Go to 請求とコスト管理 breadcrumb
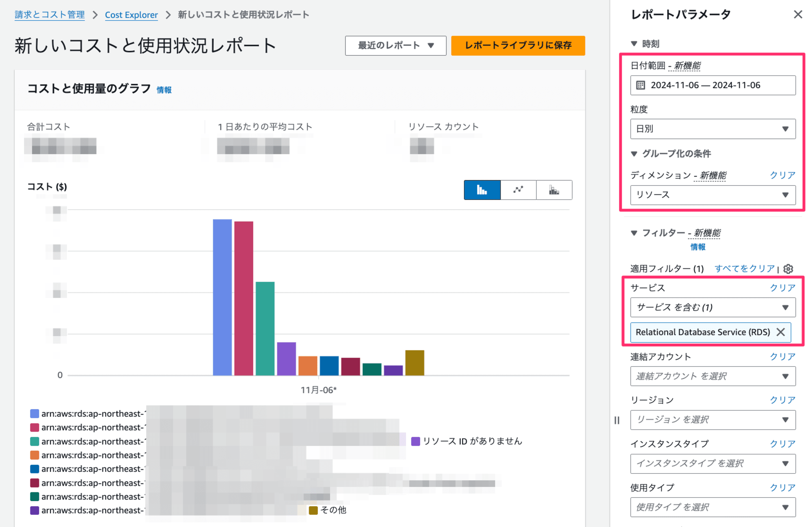 50,15
